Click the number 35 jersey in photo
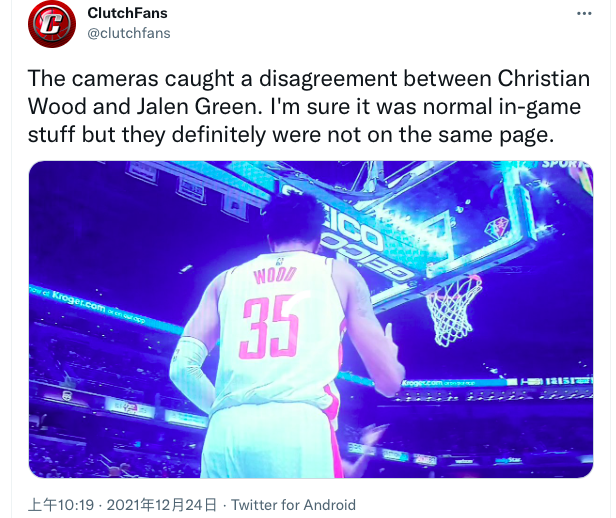The height and width of the screenshot is (518, 616). point(270,327)
